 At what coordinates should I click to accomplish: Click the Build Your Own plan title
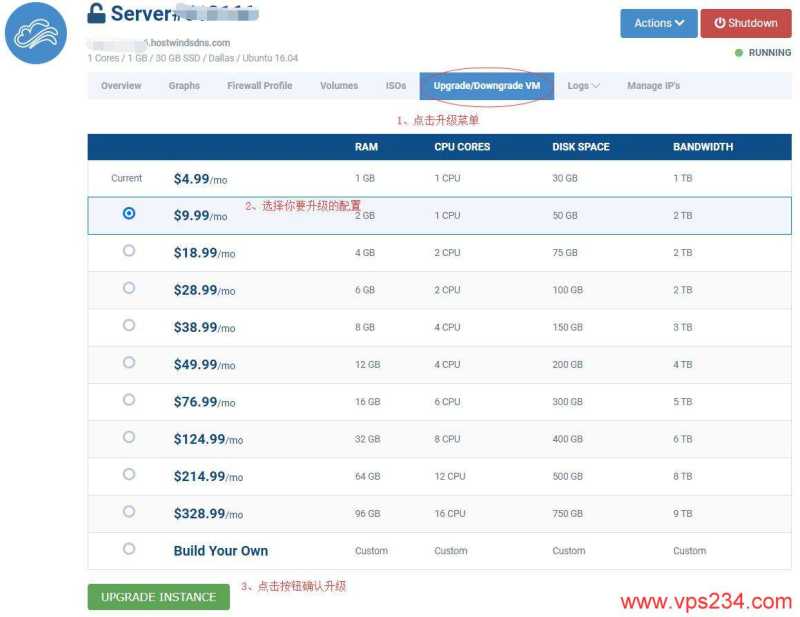[220, 551]
